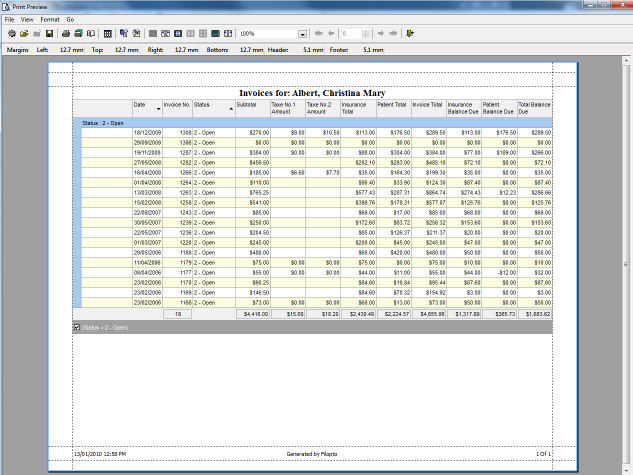Click the '1 Of 1' page counter

pyautogui.click(x=543, y=454)
